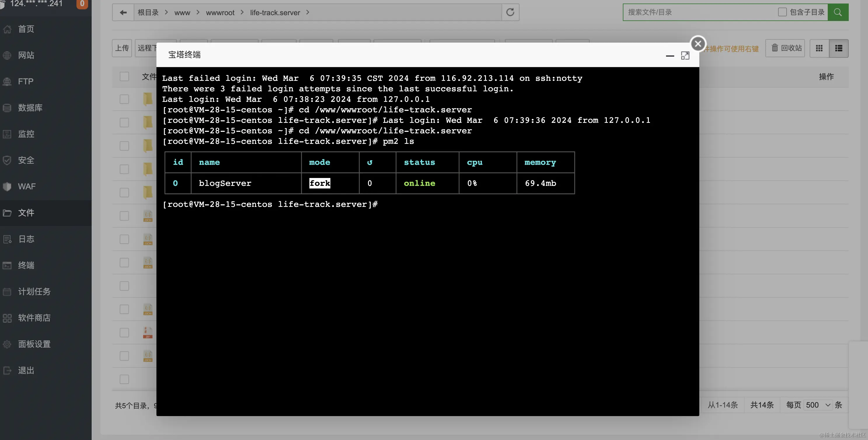This screenshot has height=440, width=868.
Task: Check the first folder row checkbox
Action: pos(124,99)
